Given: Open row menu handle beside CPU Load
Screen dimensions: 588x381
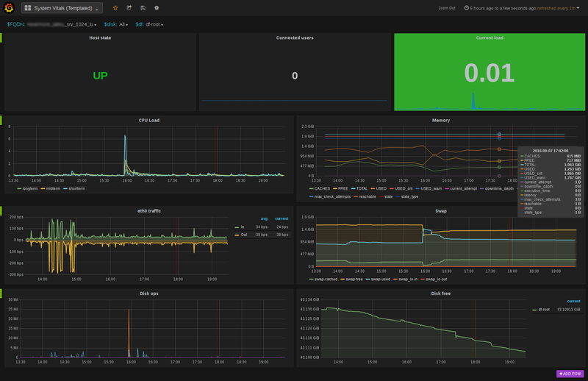Looking at the screenshot, I should (x=1, y=120).
